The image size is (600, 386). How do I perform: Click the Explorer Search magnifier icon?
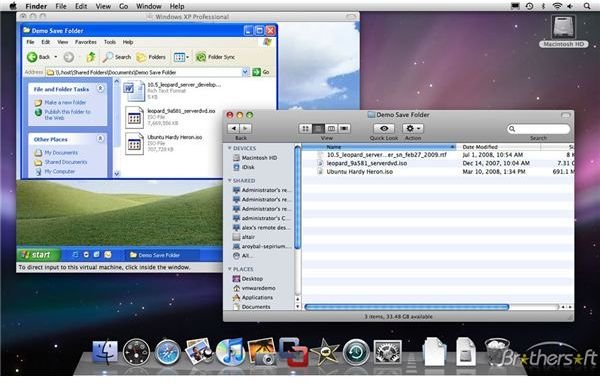pos(108,57)
